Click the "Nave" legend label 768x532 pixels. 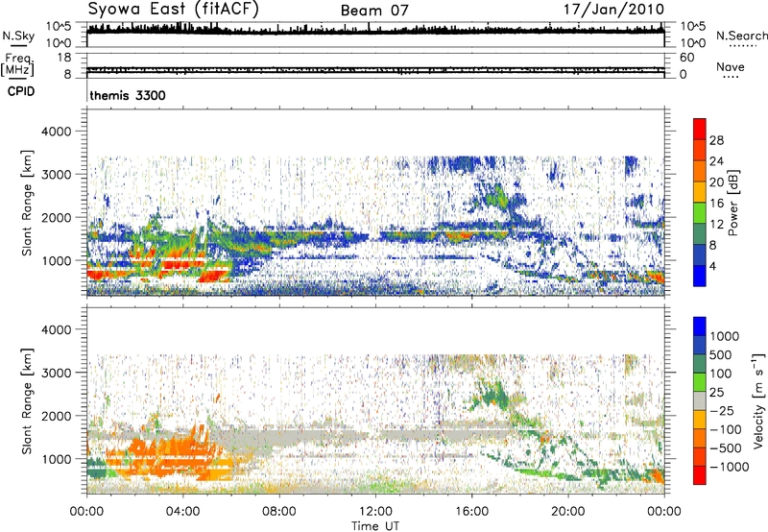click(x=731, y=66)
